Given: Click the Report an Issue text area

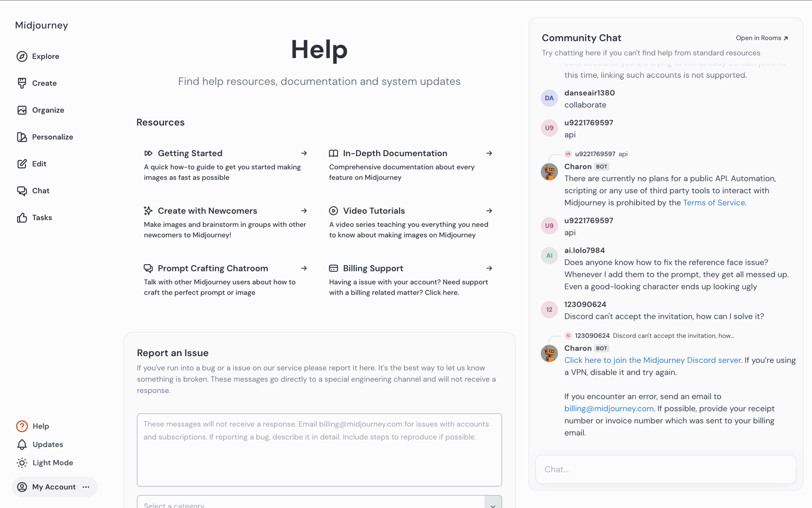Looking at the screenshot, I should 319,450.
